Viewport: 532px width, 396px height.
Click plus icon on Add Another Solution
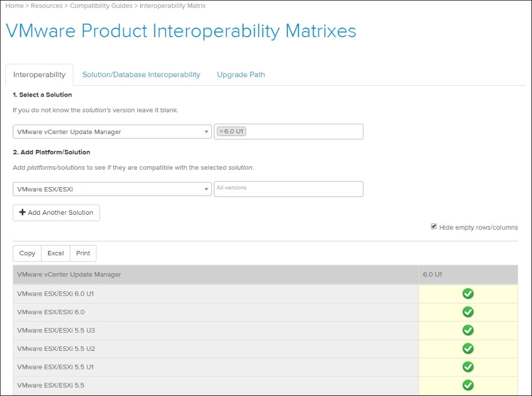[x=22, y=212]
